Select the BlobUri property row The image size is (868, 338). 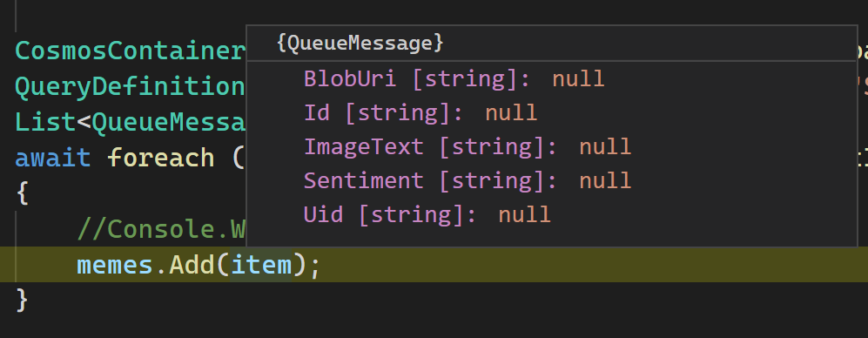coord(551,79)
